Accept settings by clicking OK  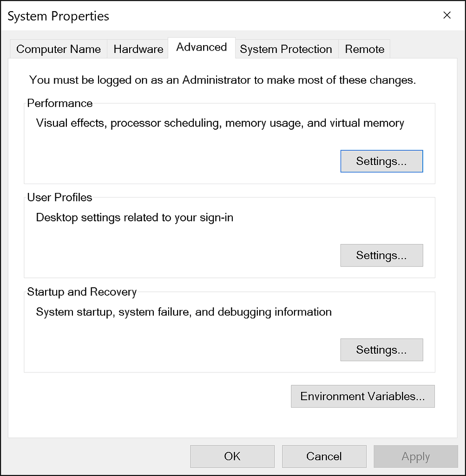coord(232,456)
